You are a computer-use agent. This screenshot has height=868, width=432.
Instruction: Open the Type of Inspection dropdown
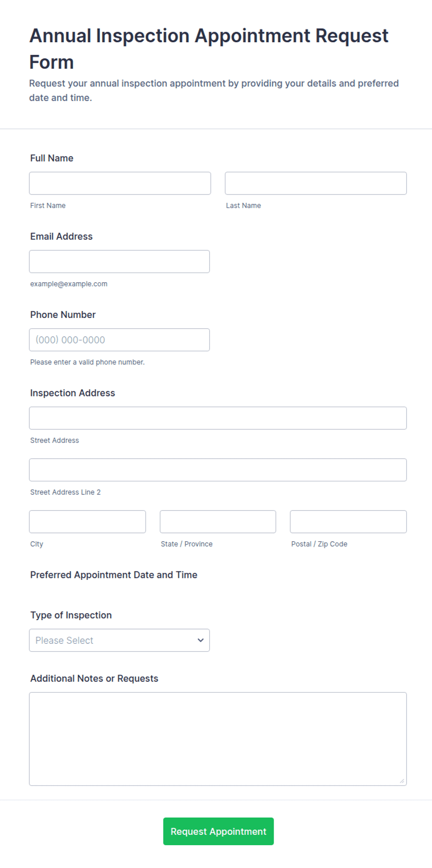pos(119,640)
